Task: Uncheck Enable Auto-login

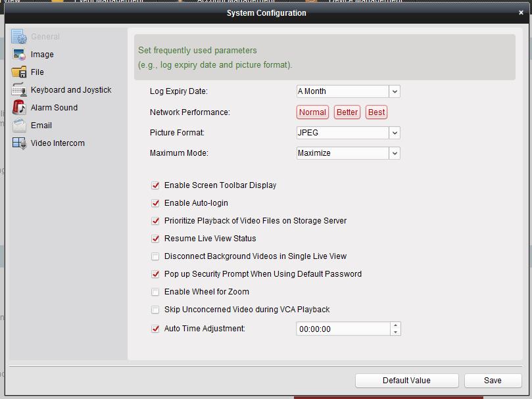Action: (156, 203)
